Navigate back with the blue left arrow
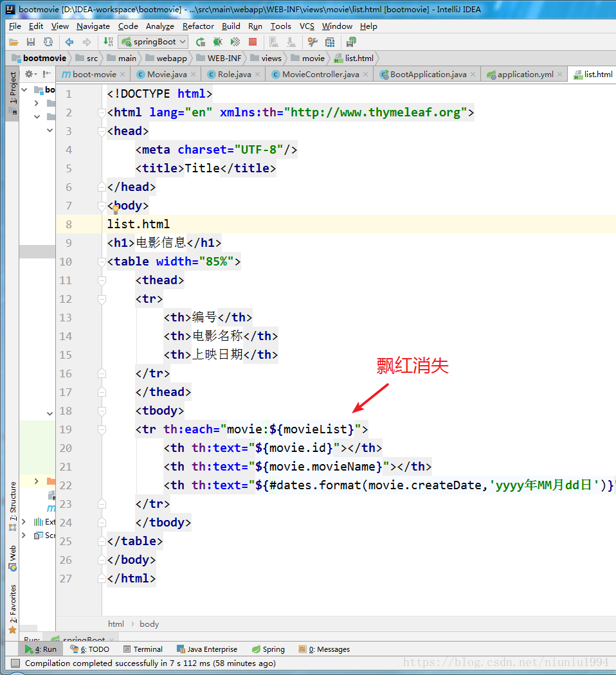 point(69,42)
